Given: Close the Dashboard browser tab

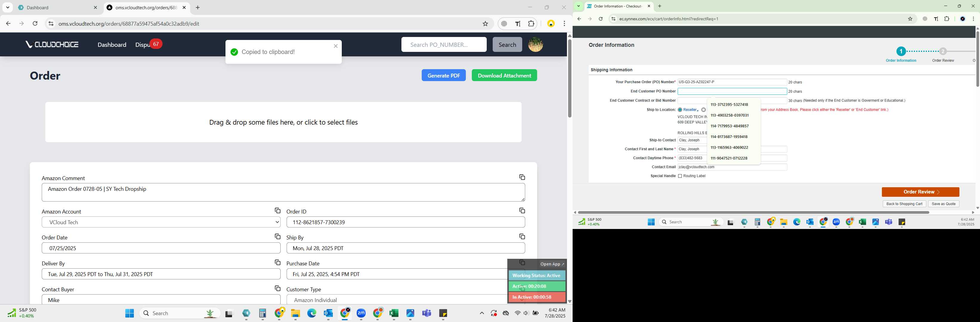Looking at the screenshot, I should pos(95,8).
